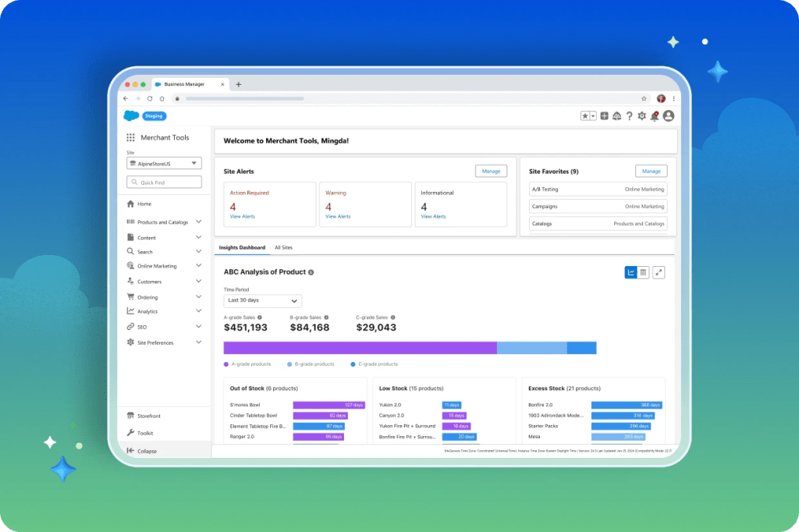The width and height of the screenshot is (799, 532).
Task: Click the Salesforce cloud logo
Action: pos(131,115)
